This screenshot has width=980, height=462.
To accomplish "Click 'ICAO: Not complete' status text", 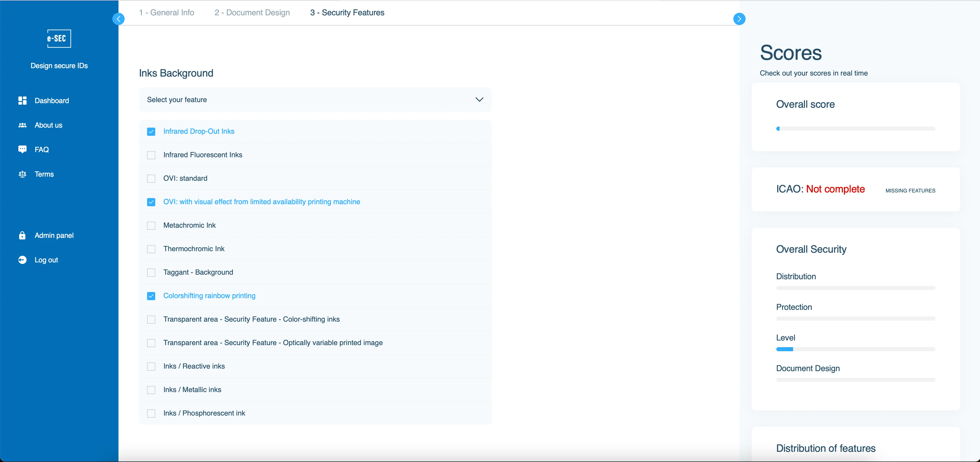I will pyautogui.click(x=820, y=189).
